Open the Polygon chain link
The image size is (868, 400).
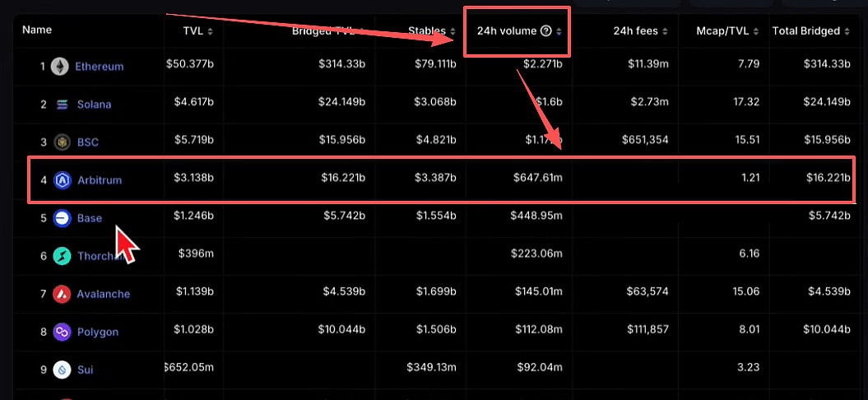[97, 332]
